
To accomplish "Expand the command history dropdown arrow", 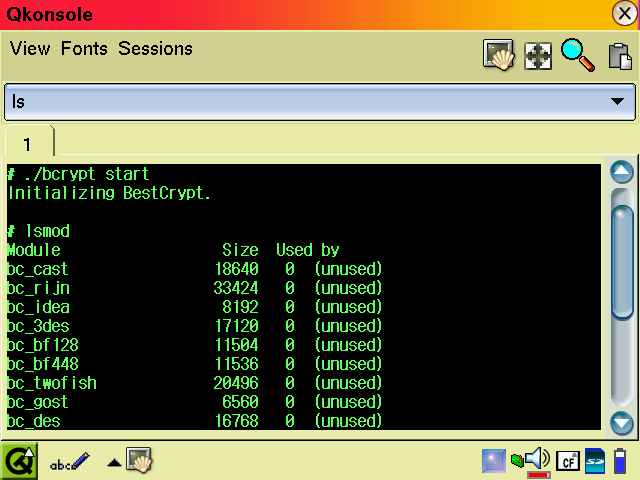I will pos(617,101).
